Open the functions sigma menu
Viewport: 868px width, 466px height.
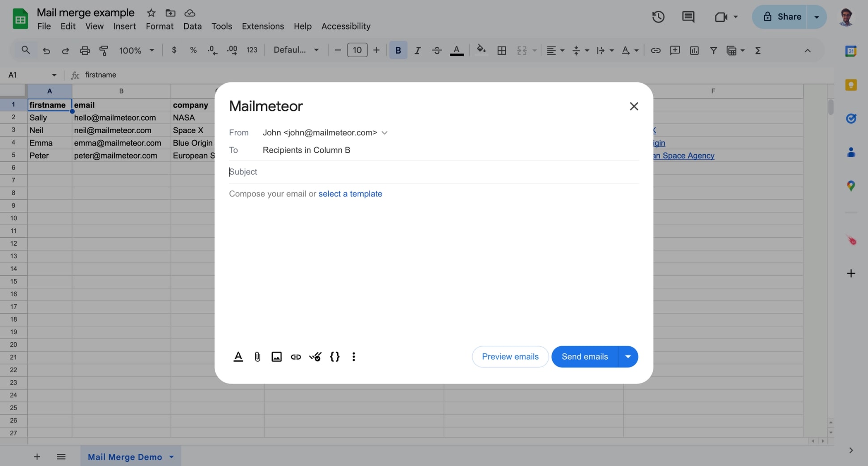(x=758, y=50)
